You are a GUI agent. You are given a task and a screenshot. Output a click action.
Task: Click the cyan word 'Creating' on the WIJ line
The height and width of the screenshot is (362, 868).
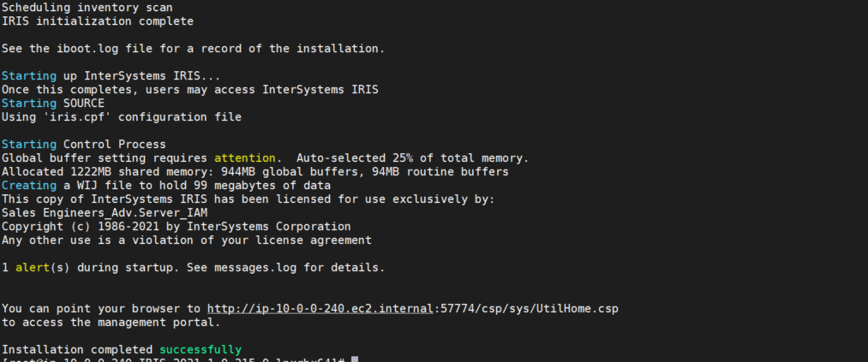coord(28,186)
